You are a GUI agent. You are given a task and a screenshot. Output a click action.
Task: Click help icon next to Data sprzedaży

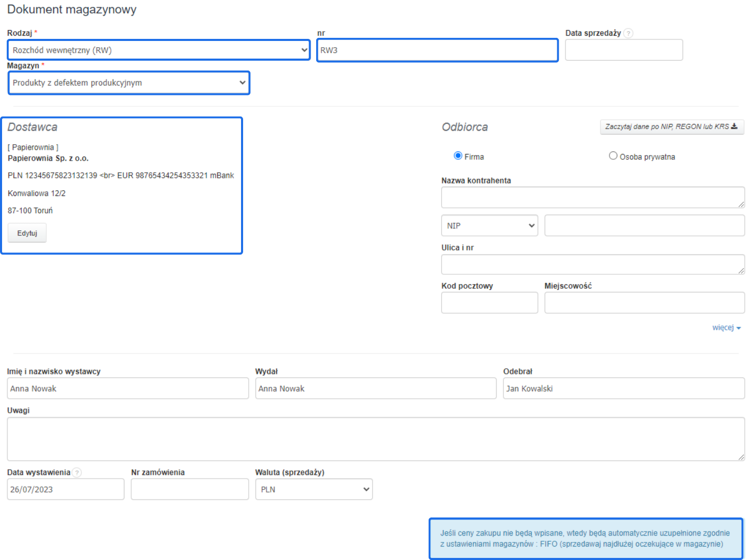(x=628, y=33)
